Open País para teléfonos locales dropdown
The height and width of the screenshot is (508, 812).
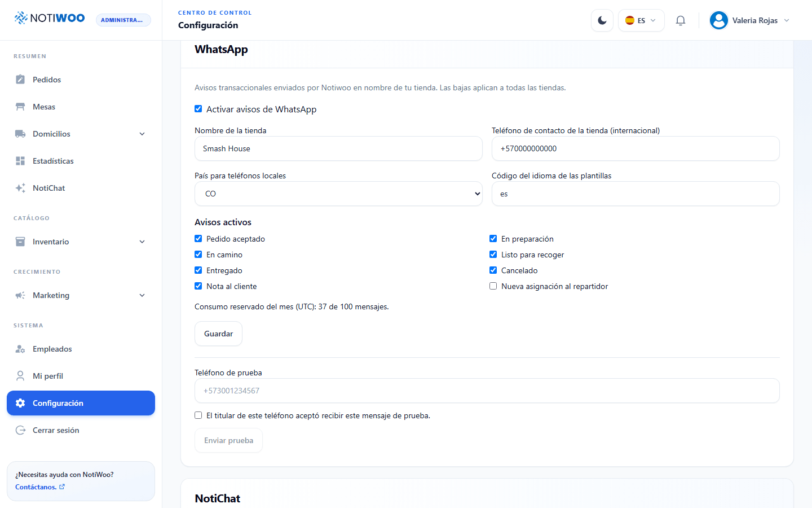tap(338, 194)
